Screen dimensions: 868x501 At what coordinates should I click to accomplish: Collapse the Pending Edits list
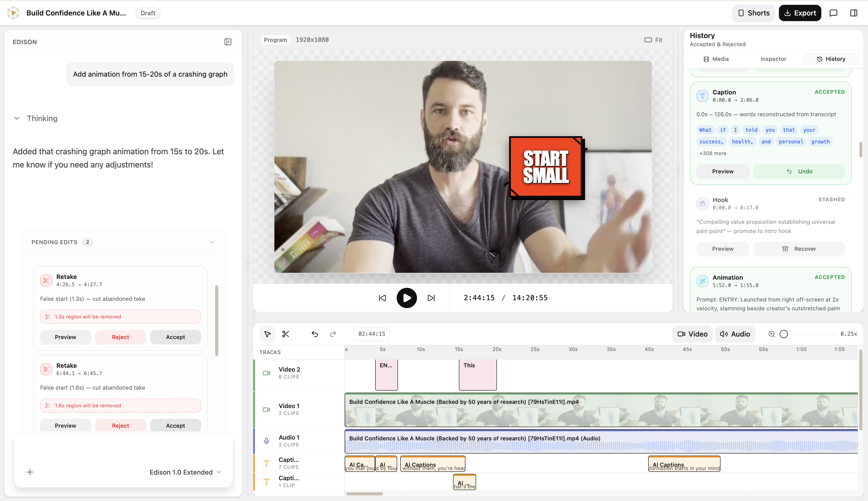pos(212,242)
